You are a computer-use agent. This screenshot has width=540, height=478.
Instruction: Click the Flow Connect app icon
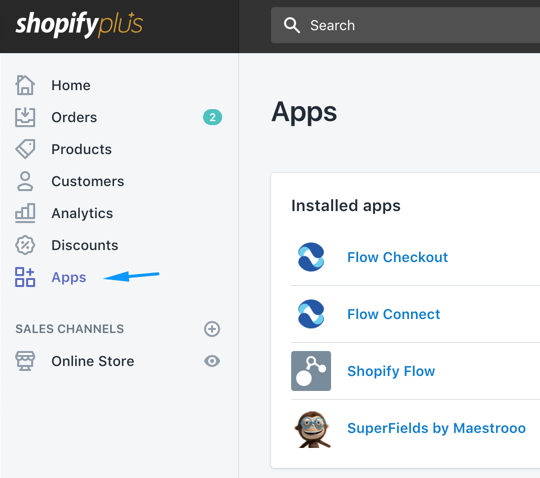pos(311,314)
